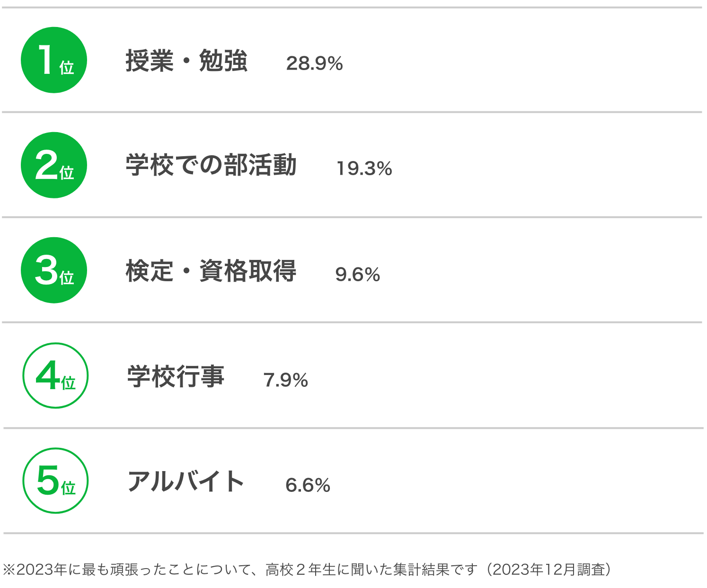This screenshot has height=588, width=707.
Task: Click the outlined 5位 rank badge
Action: [56, 481]
